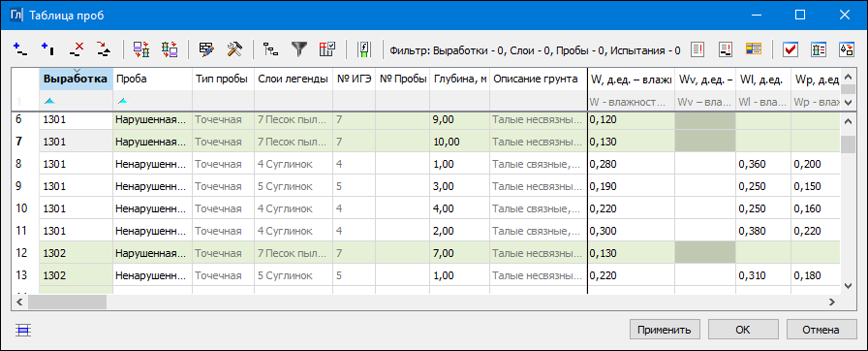Open the hammer and wrench settings tool
The width and height of the screenshot is (868, 351).
(x=234, y=49)
